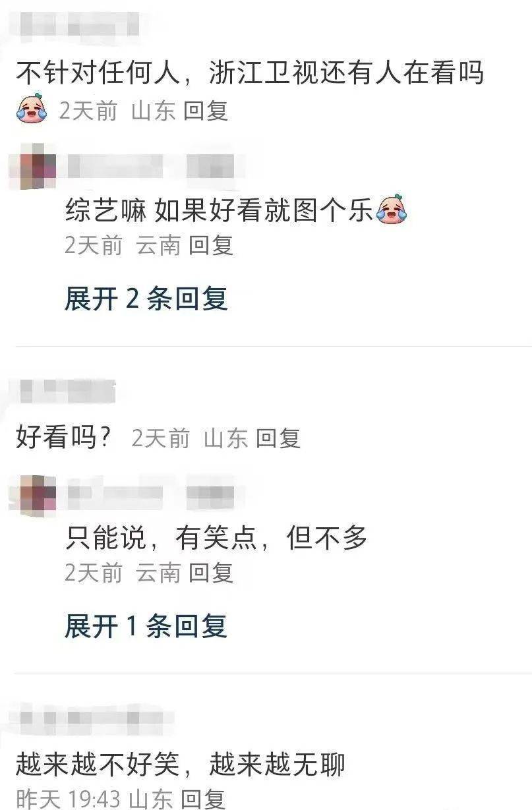Reply to the 浙江卫视还有人在看吗 comment via 回复
This screenshot has width=532, height=810.
coord(206,110)
